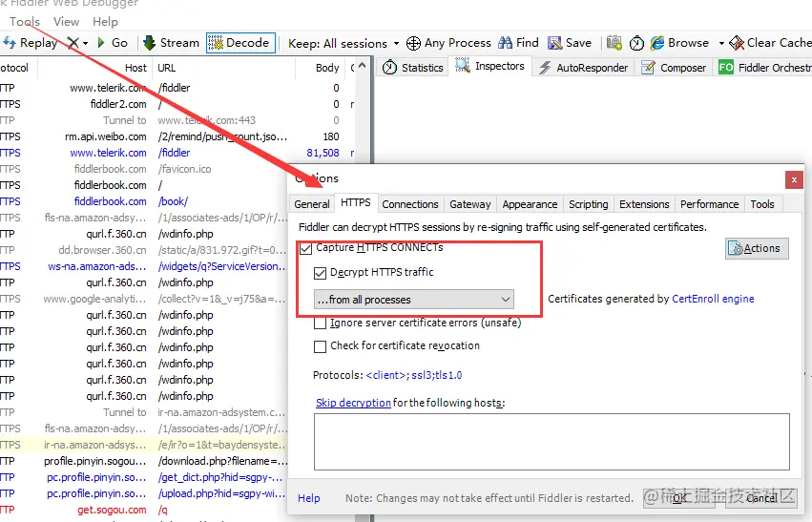
Task: Click the Actions button
Action: [757, 248]
